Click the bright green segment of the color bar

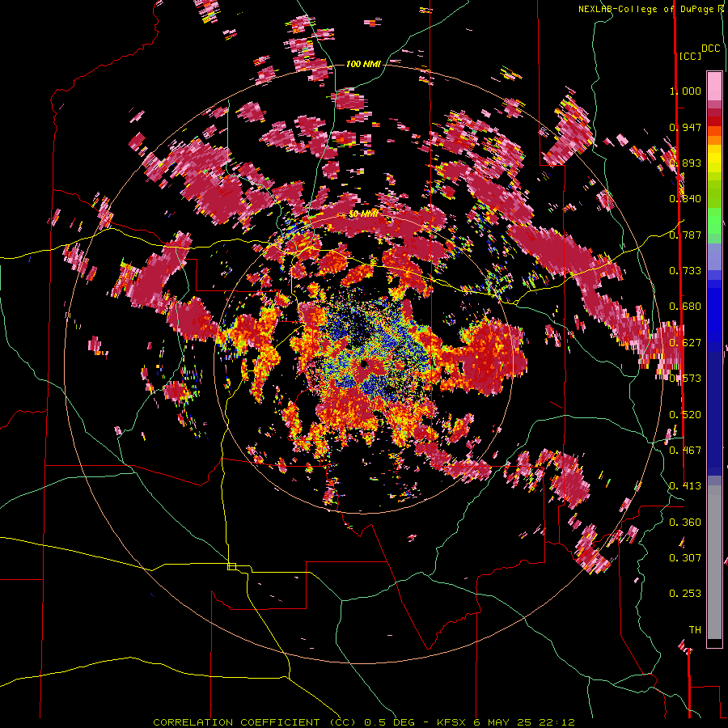[x=714, y=222]
